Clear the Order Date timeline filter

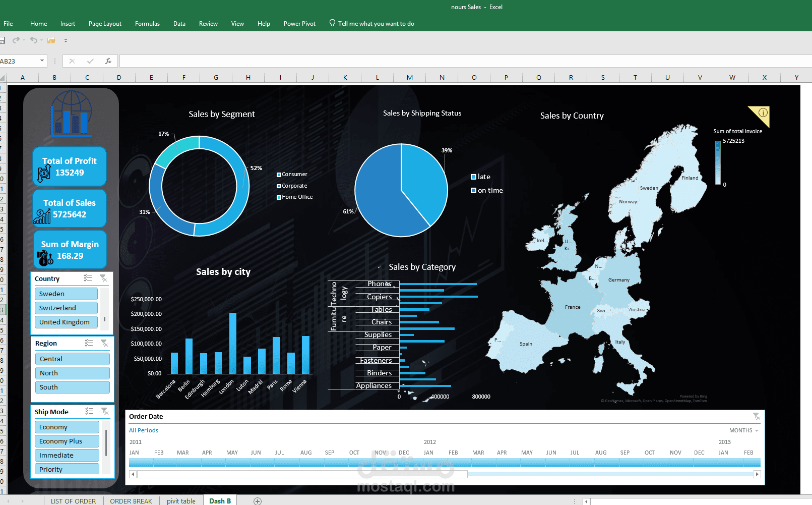[757, 416]
